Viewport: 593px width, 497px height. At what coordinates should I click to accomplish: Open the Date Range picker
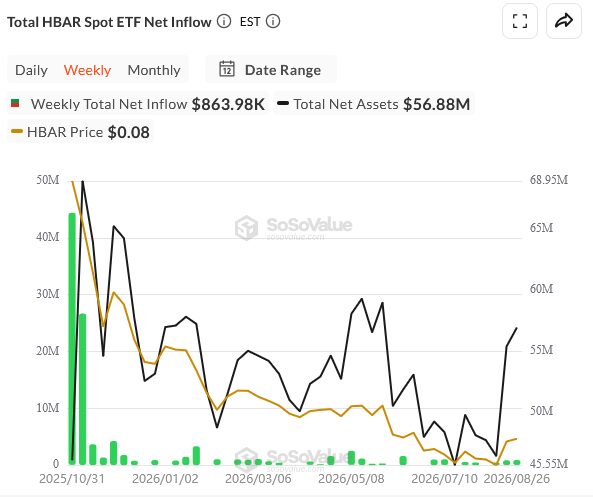coord(271,70)
